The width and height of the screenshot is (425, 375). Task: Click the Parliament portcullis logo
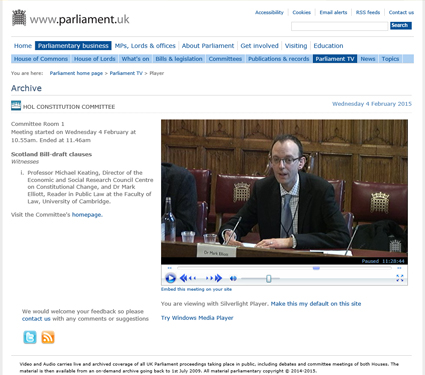pos(19,18)
